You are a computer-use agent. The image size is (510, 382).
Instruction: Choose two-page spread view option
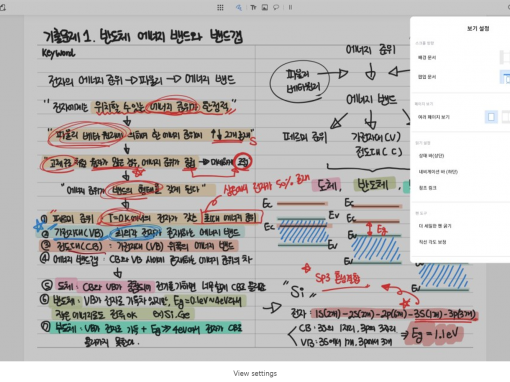click(506, 117)
